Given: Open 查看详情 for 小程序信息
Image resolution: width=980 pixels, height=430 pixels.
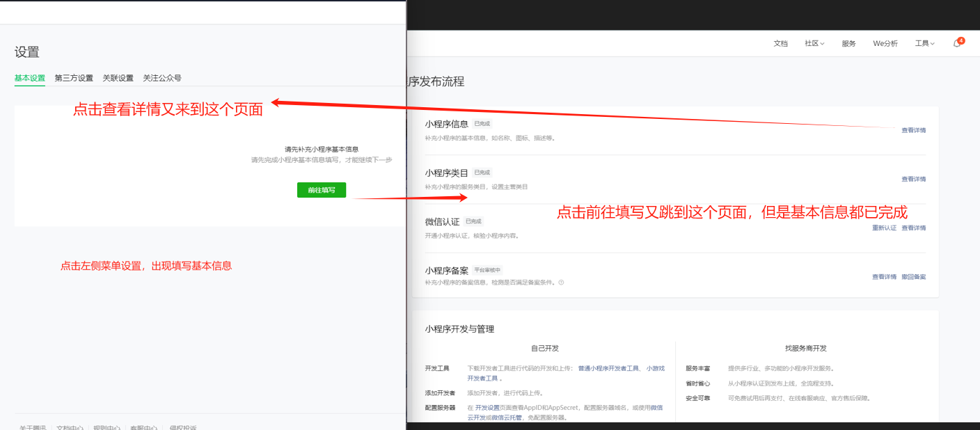Looking at the screenshot, I should click(x=914, y=130).
